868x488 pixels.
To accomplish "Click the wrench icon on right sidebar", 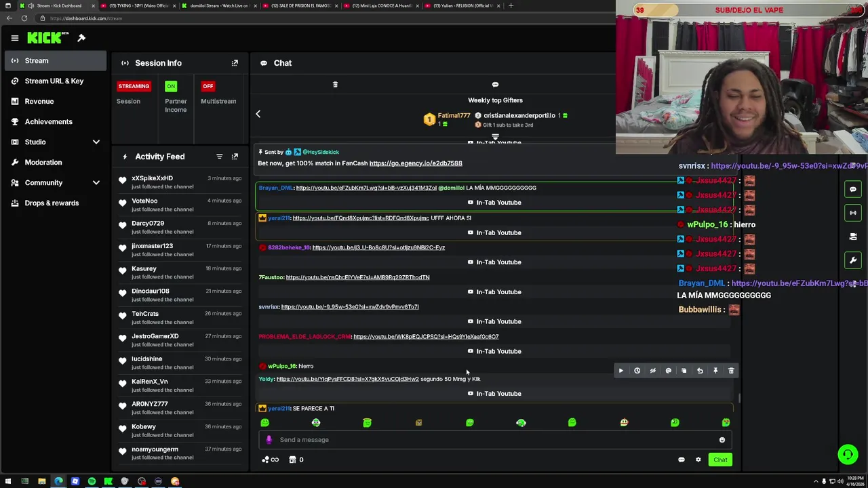I will 853,260.
